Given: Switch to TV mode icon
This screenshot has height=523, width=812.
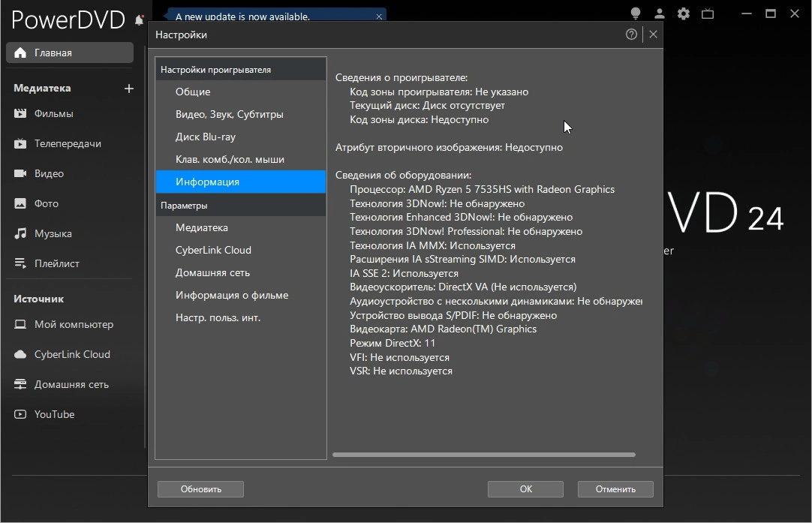Looking at the screenshot, I should (707, 14).
